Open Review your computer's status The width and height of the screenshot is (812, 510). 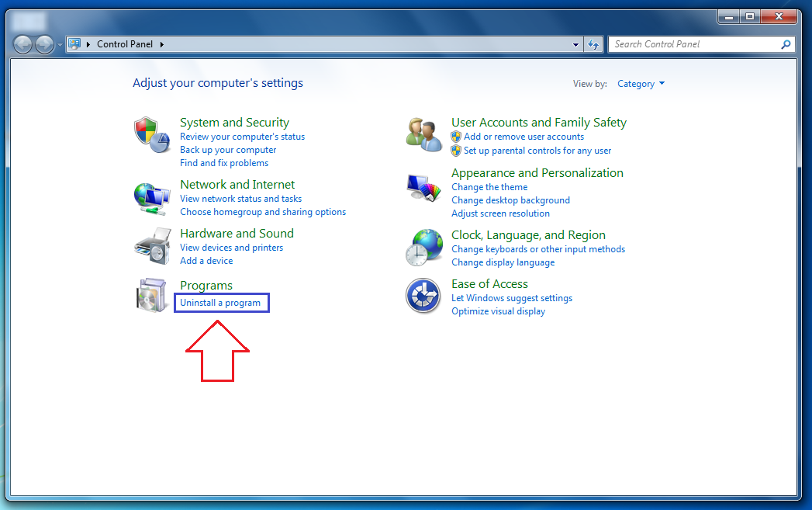point(242,137)
